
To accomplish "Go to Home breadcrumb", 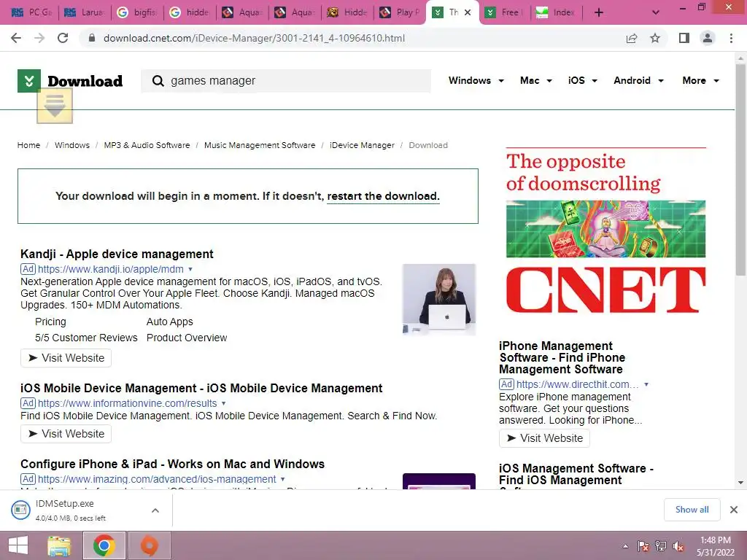I will tap(28, 145).
